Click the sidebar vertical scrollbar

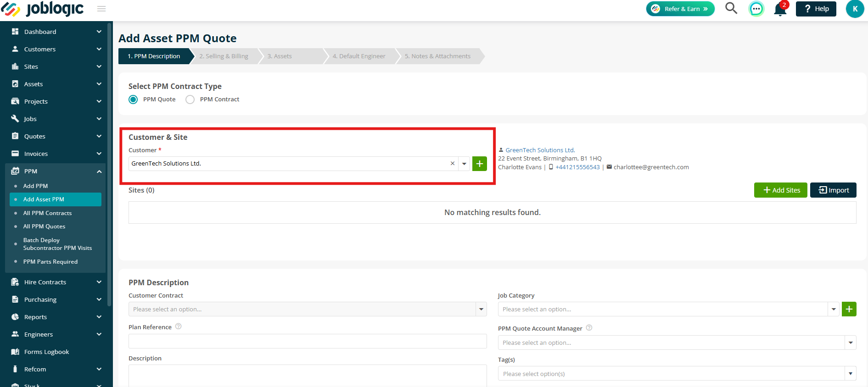click(109, 164)
